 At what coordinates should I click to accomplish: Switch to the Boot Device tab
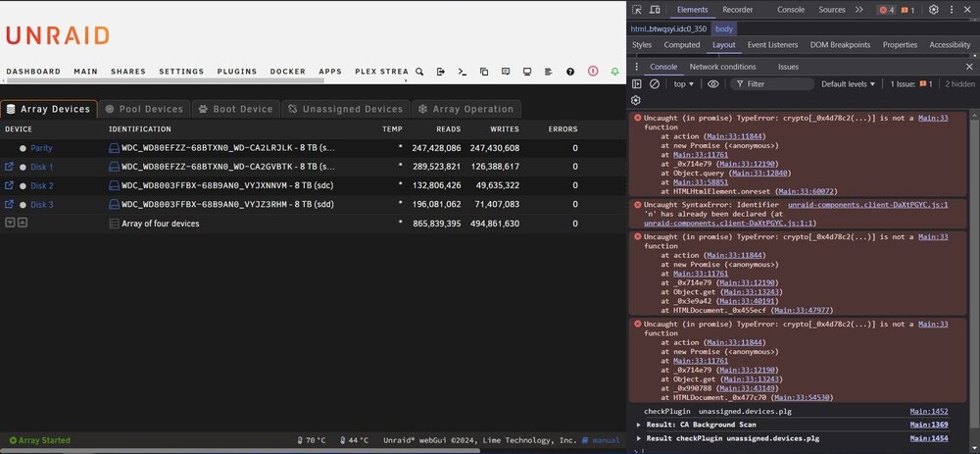pos(235,109)
